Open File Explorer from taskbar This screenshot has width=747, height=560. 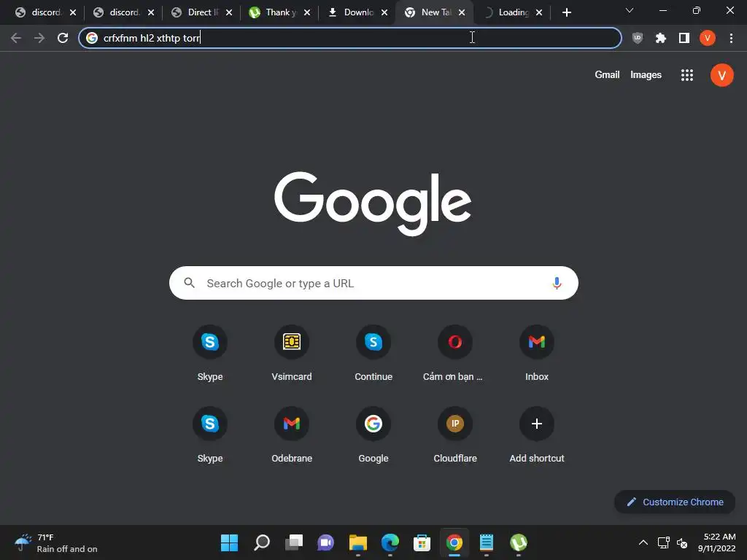(357, 542)
